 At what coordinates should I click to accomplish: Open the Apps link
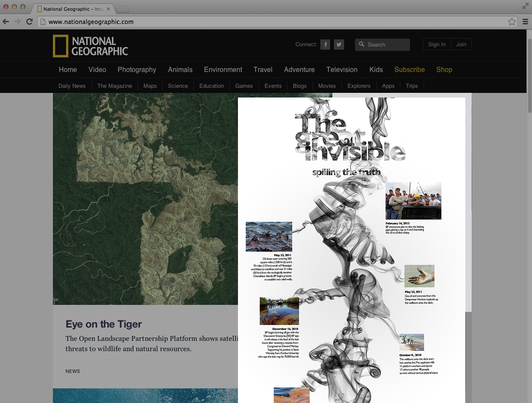(x=388, y=86)
